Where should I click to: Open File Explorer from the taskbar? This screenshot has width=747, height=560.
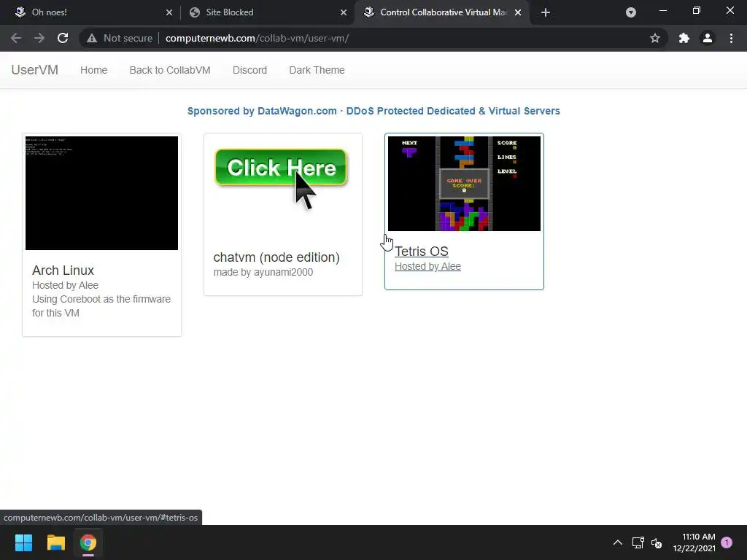pyautogui.click(x=55, y=542)
